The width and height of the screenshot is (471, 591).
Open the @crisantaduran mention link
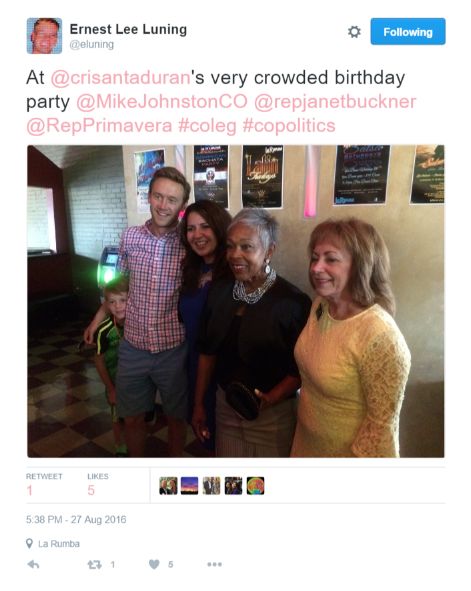click(x=120, y=78)
